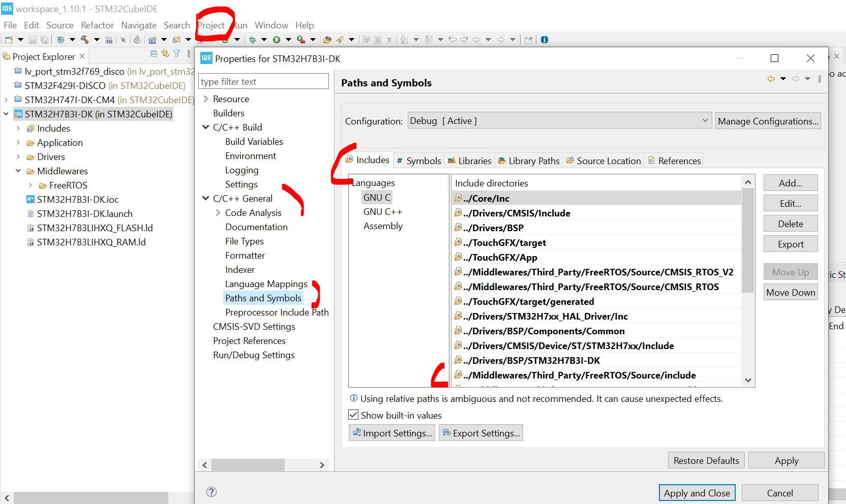Click the New file toolbar icon
Image resolution: width=846 pixels, height=504 pixels.
pyautogui.click(x=9, y=40)
